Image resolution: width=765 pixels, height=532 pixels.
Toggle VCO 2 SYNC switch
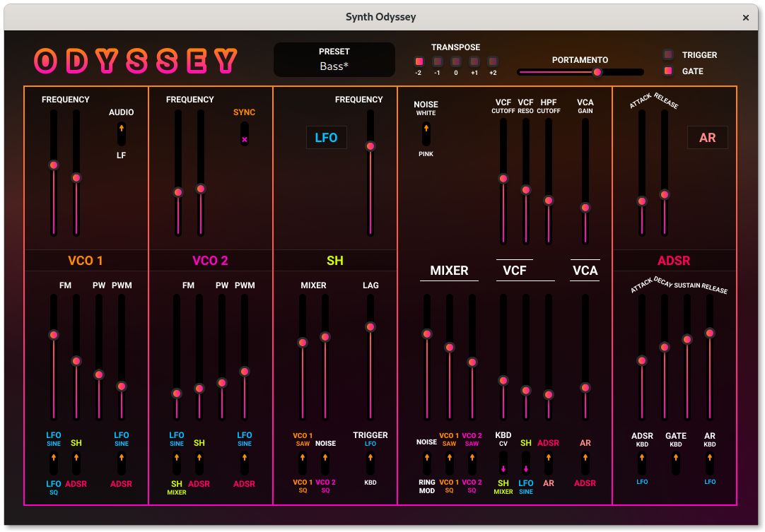(245, 134)
